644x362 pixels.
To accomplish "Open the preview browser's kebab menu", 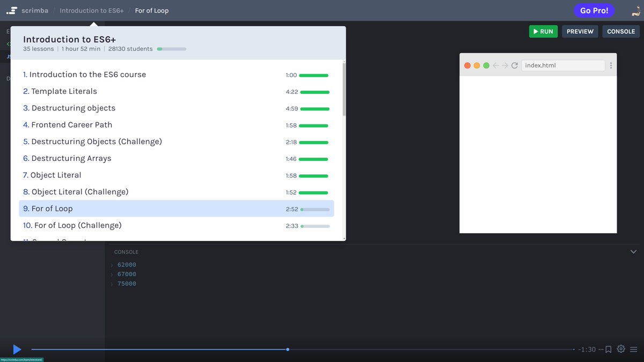I will (x=611, y=65).
